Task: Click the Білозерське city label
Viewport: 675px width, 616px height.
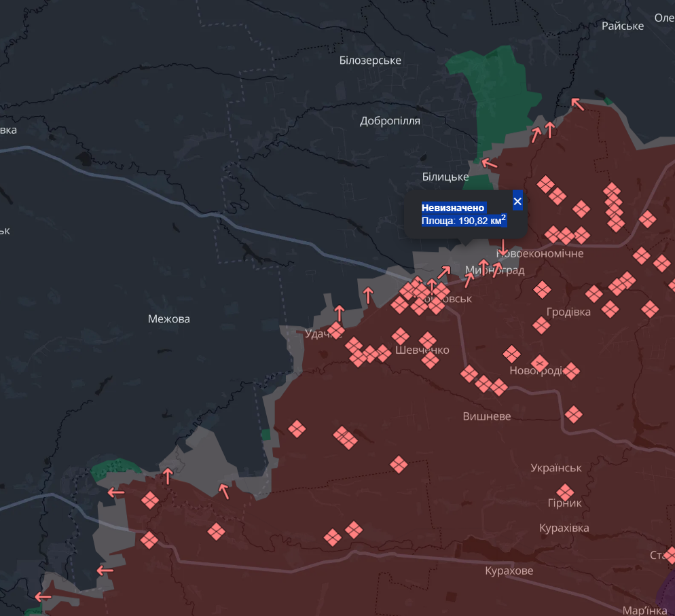Action: [x=370, y=60]
